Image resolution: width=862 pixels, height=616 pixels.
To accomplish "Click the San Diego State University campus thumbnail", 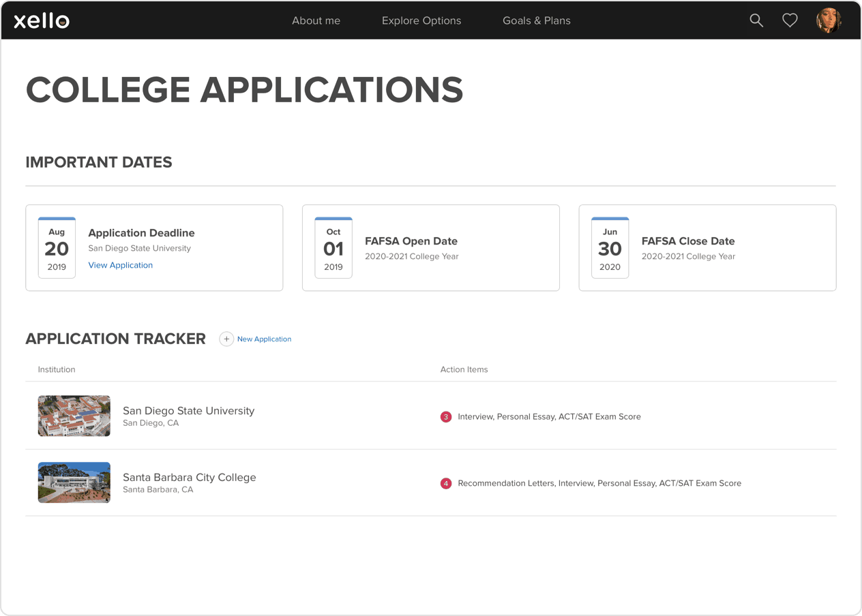I will click(74, 416).
